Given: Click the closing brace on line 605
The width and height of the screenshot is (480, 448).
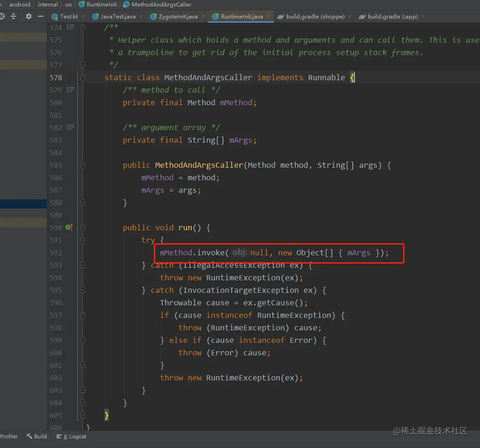Looking at the screenshot, I should [107, 415].
